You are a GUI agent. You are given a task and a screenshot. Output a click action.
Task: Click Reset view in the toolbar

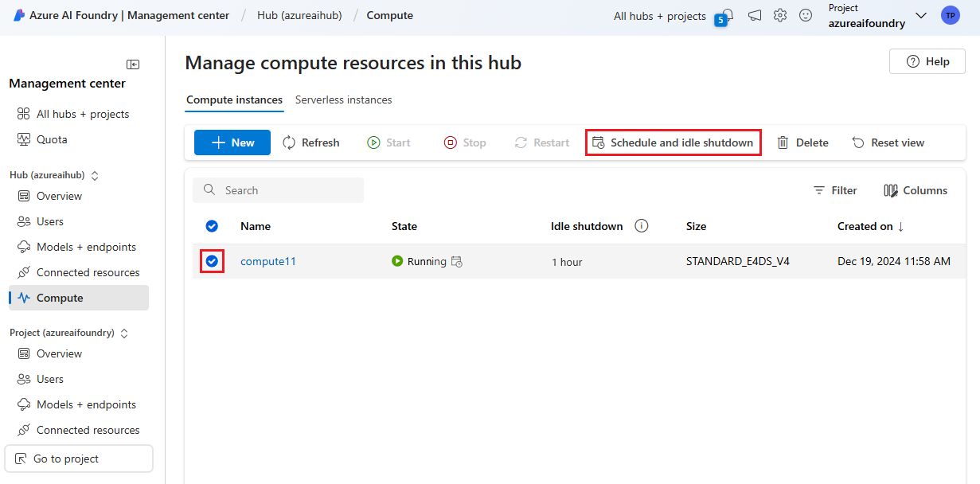[x=888, y=142]
